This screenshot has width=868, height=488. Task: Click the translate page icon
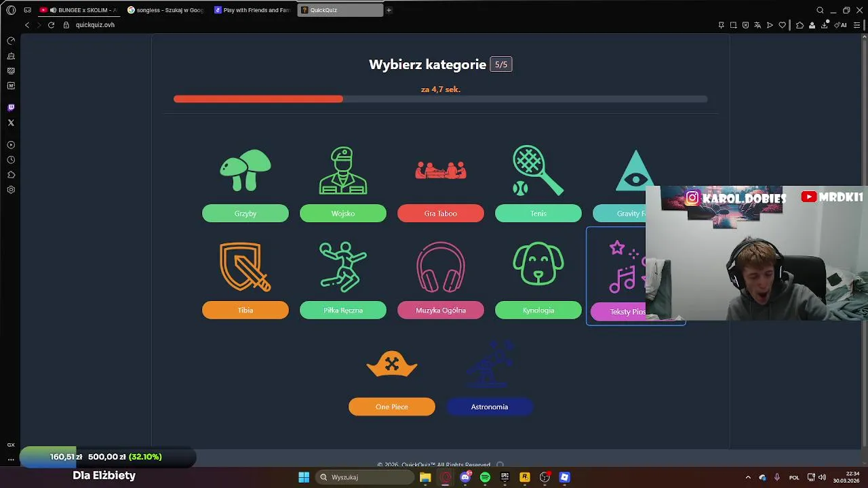(757, 25)
